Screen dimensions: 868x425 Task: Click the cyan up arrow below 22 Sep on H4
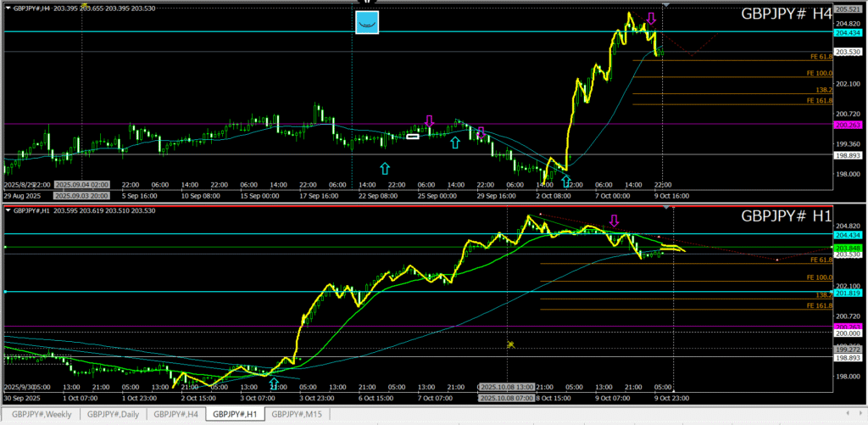click(385, 167)
